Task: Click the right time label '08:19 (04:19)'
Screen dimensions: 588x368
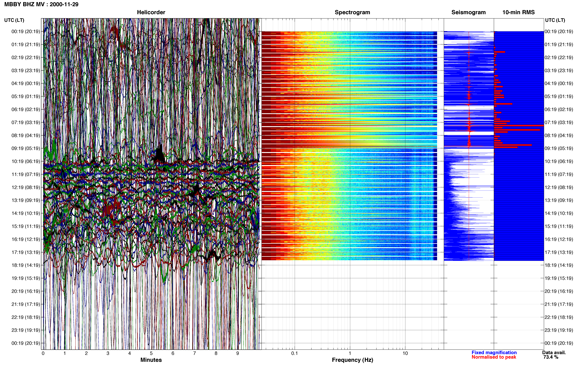Action: (x=559, y=135)
